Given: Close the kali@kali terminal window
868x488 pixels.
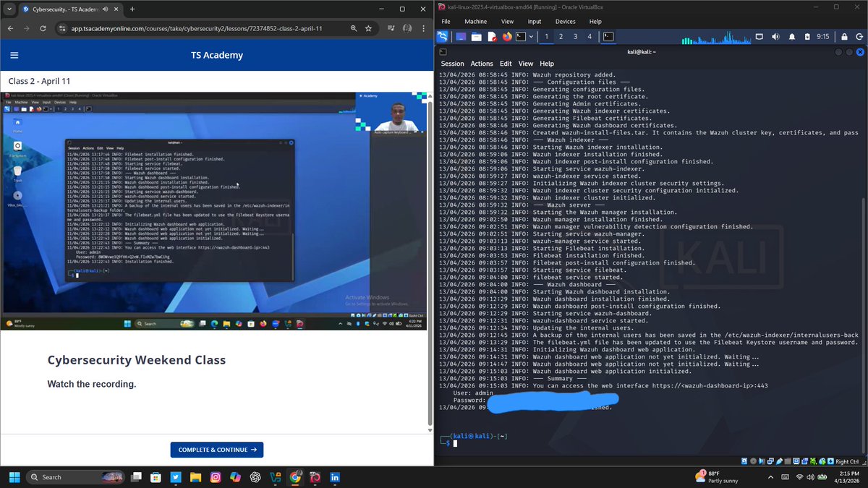Looking at the screenshot, I should click(860, 52).
